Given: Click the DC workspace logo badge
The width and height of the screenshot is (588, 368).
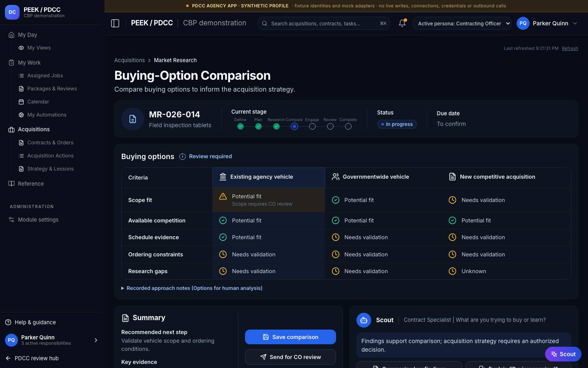Looking at the screenshot, I should click(x=12, y=12).
